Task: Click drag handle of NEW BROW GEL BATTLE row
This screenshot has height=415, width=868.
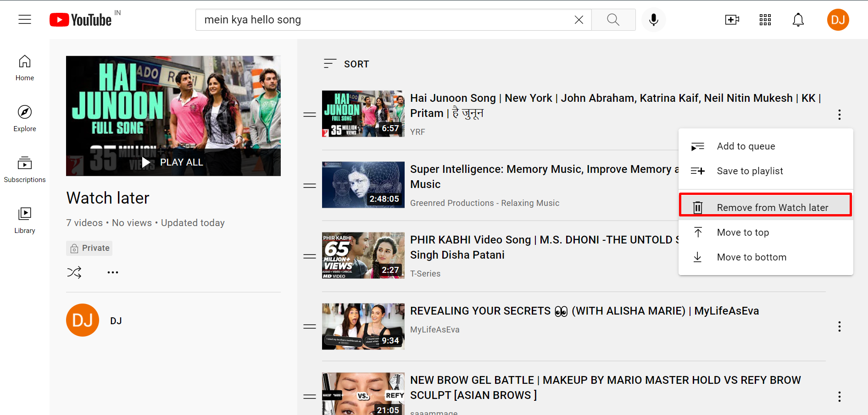Action: click(310, 397)
